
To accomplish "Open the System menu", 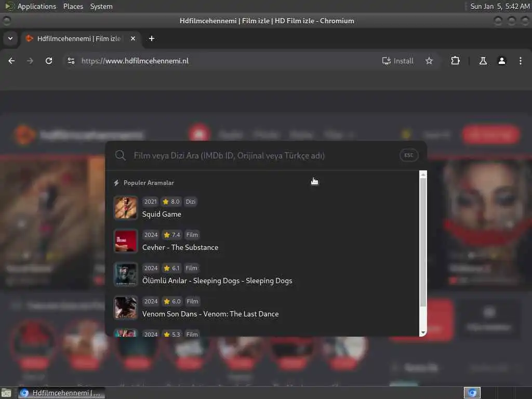I will (101, 6).
